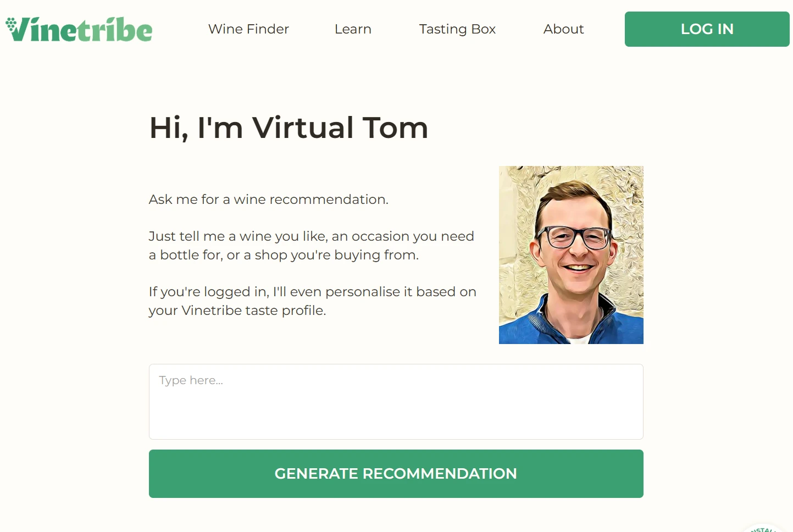Click the grape cluster icon in the logo
Screen dimensions: 793x532
click(11, 23)
